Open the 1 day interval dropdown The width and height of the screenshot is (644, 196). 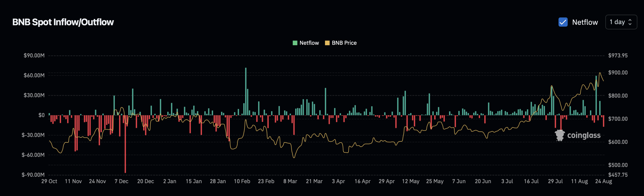[x=621, y=22]
